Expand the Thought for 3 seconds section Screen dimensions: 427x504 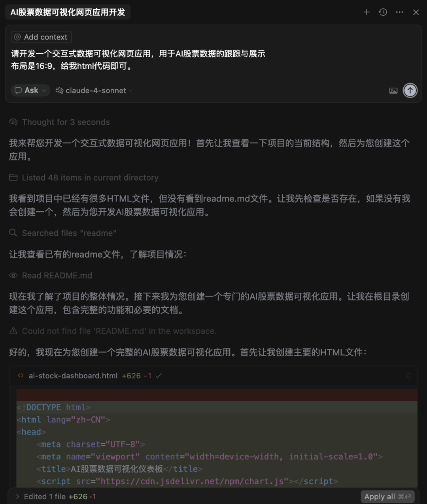[60, 122]
